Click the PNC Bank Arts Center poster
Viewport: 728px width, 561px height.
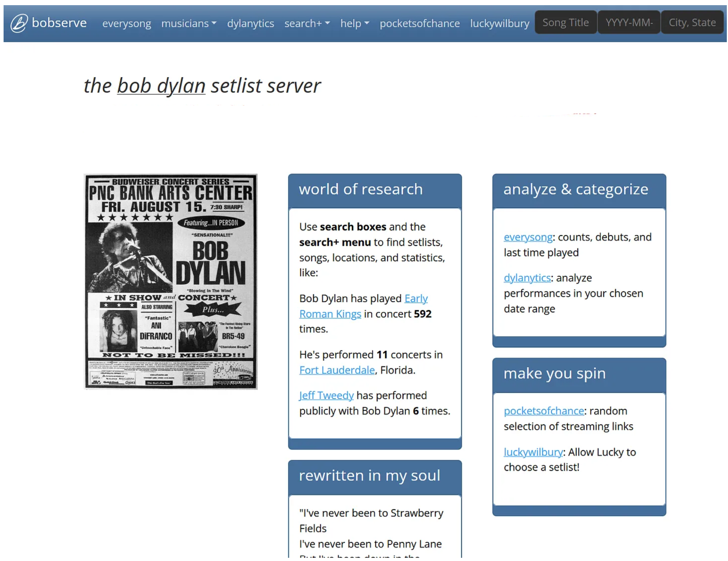pos(171,281)
